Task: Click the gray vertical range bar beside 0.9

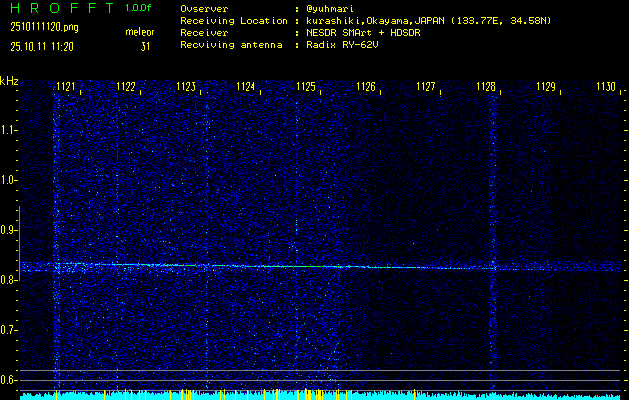Action: [x=19, y=243]
